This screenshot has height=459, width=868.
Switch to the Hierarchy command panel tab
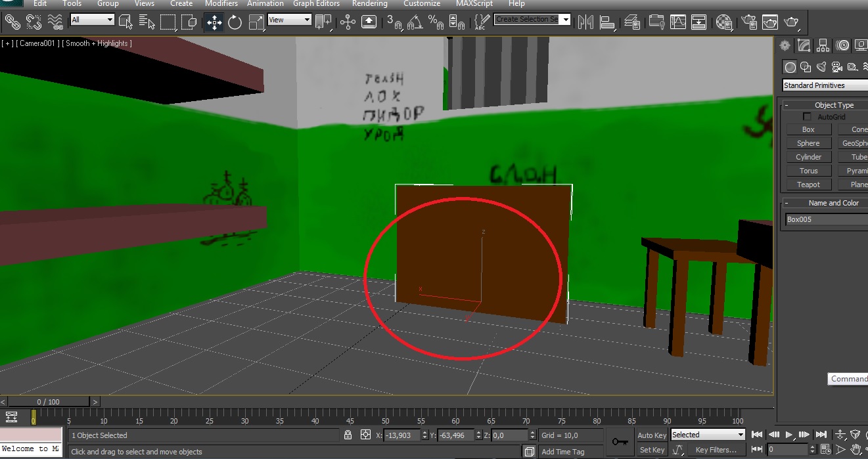point(823,45)
